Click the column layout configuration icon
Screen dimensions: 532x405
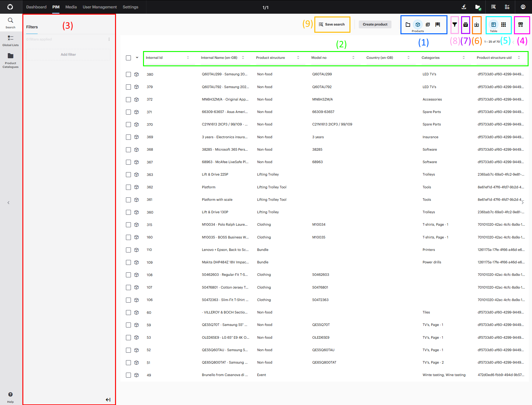[x=520, y=25]
